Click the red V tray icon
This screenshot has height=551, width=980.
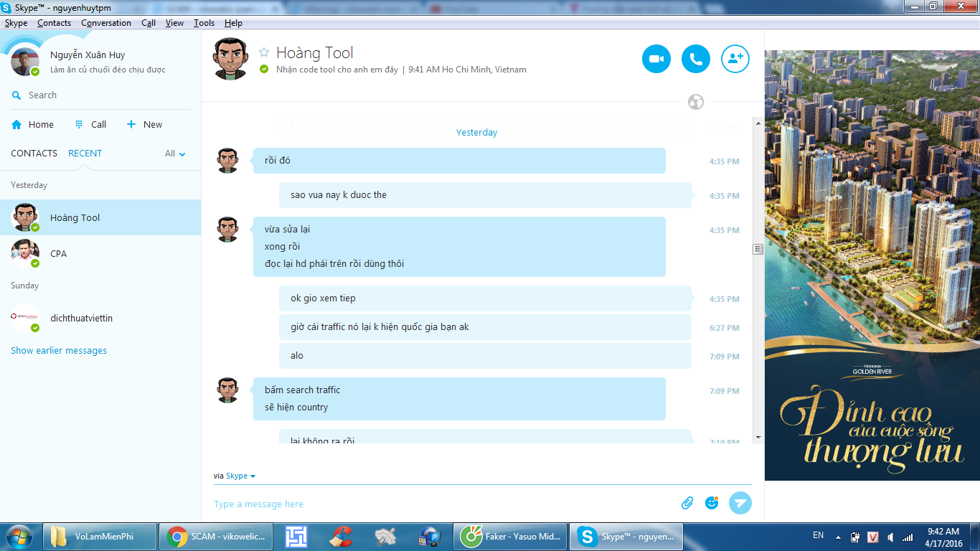873,537
